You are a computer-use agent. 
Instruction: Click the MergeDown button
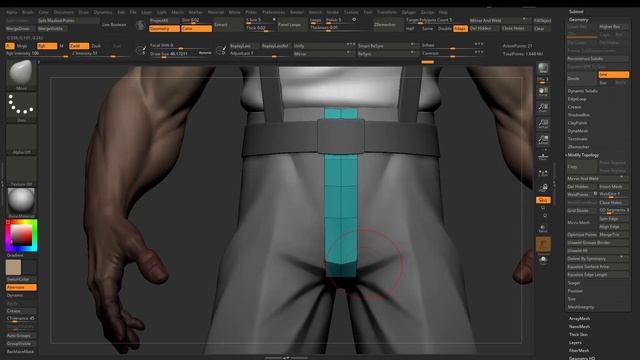coord(19,29)
